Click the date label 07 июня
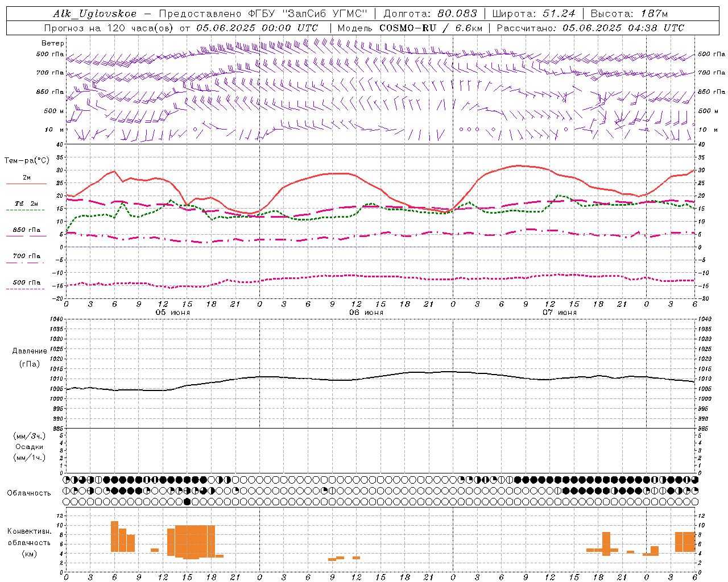The image size is (728, 582). click(x=559, y=313)
